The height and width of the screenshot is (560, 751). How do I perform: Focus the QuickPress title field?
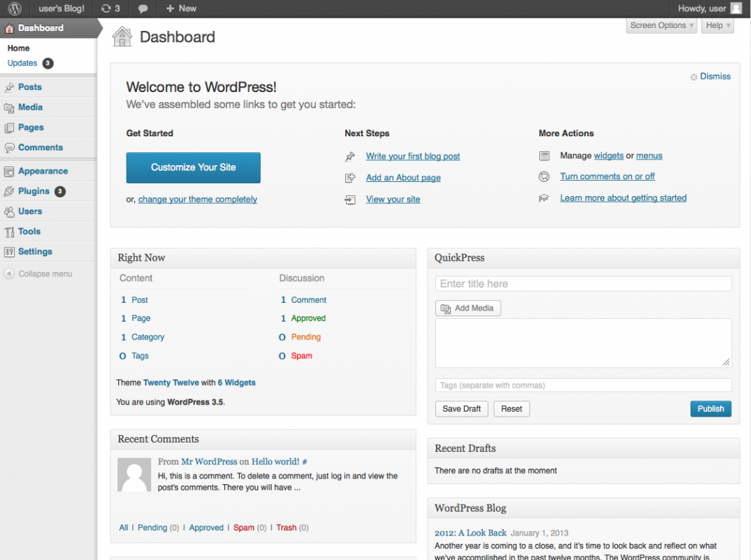[584, 284]
